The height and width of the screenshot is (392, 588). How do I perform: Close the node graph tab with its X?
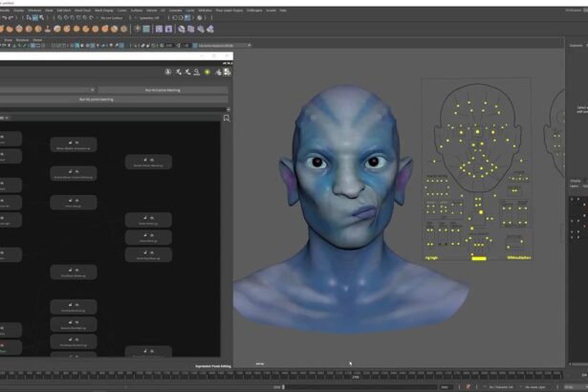coord(7,118)
